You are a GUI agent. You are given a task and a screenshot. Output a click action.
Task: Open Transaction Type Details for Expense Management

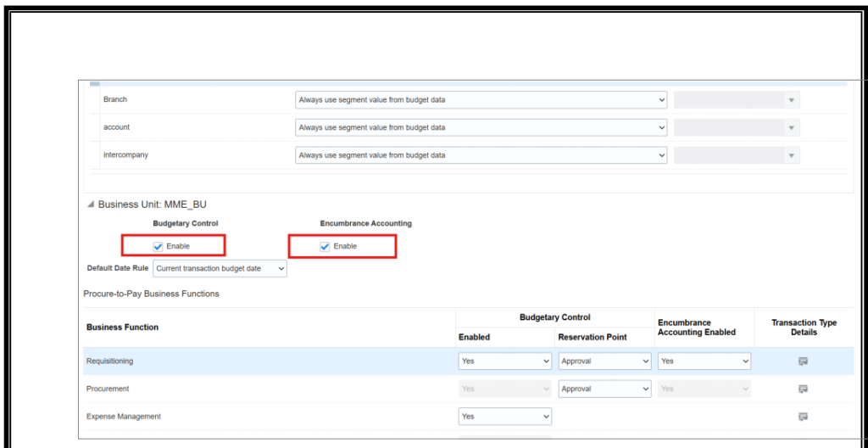[x=802, y=417]
